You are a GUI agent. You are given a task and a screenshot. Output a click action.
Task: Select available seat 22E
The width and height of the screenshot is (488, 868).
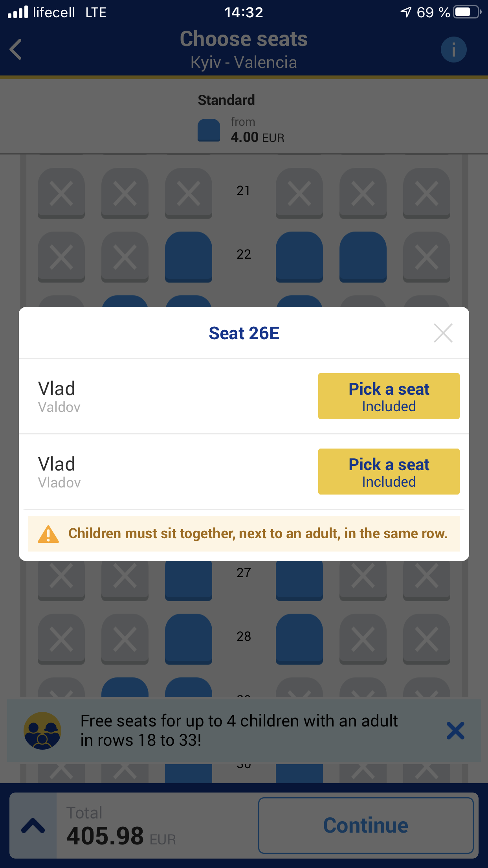point(363,257)
